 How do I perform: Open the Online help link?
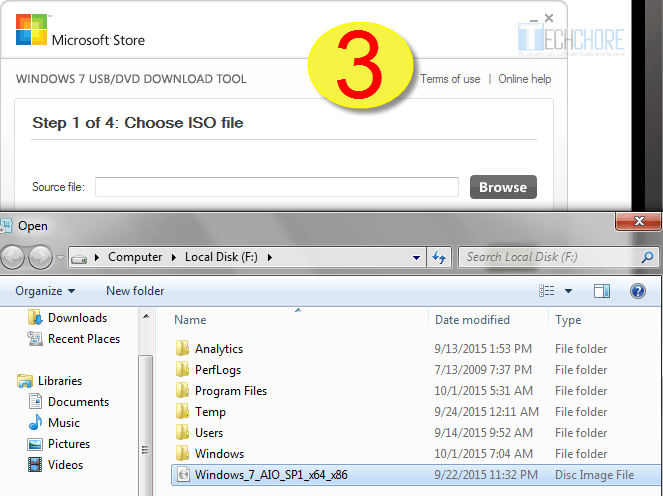(524, 79)
